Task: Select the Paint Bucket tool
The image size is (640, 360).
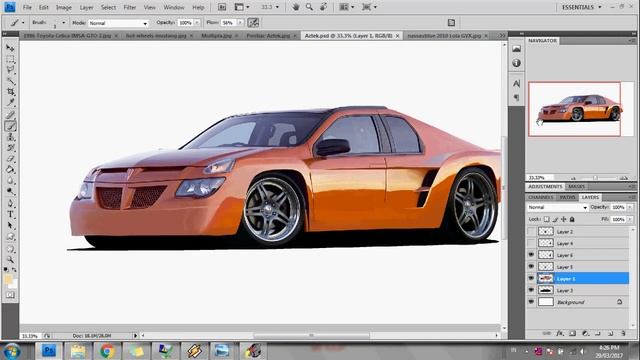Action: click(x=10, y=169)
